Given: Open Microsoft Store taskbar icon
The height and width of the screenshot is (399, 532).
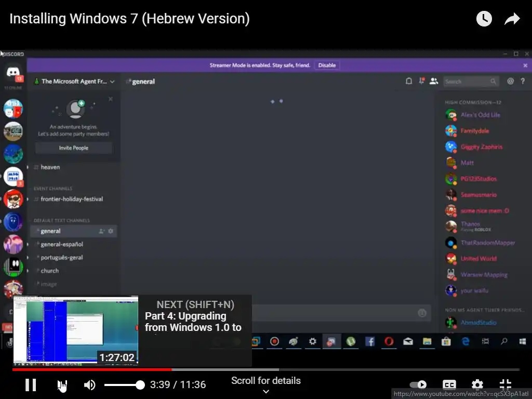Looking at the screenshot, I should [446, 341].
